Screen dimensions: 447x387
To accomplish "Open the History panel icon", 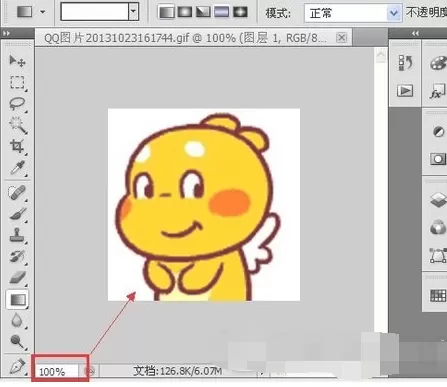I will coord(405,63).
